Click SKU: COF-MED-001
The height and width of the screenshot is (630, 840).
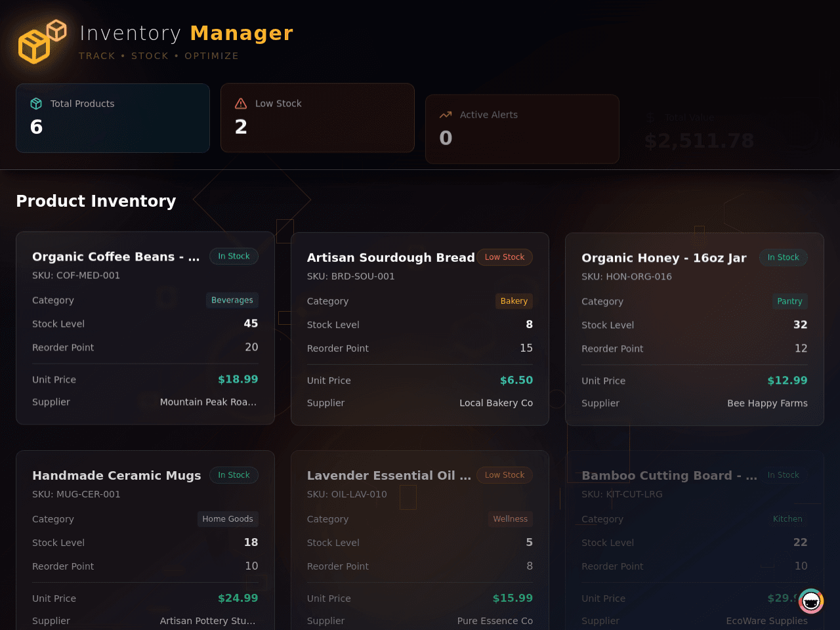76,276
